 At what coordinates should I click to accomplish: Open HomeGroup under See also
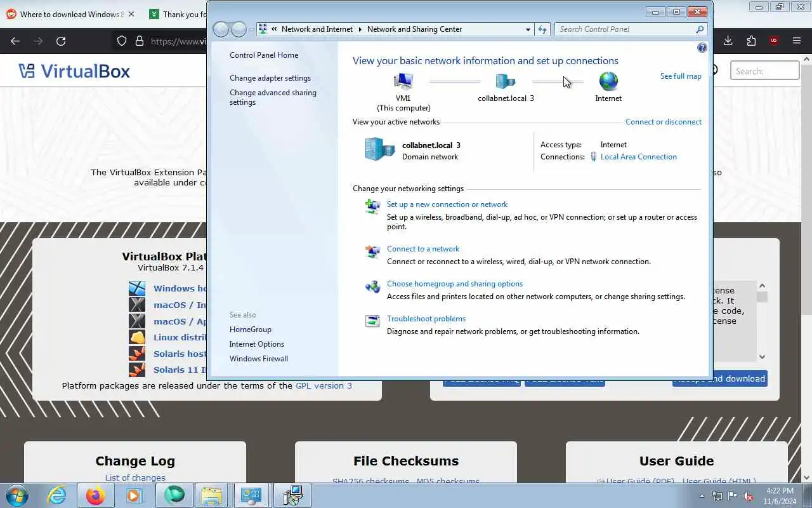tap(250, 330)
